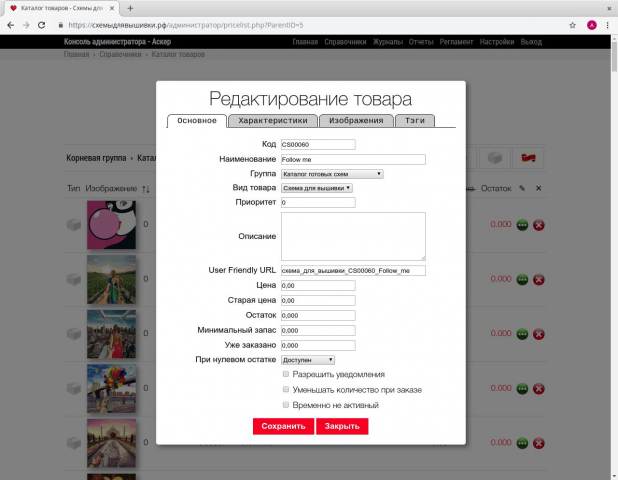
Task: Click red delete icon of city skyline row
Action: click(x=538, y=334)
